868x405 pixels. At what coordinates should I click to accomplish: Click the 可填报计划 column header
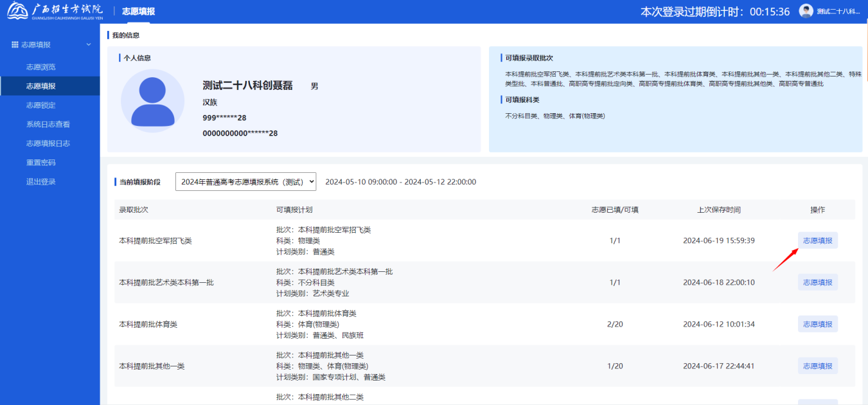(294, 210)
